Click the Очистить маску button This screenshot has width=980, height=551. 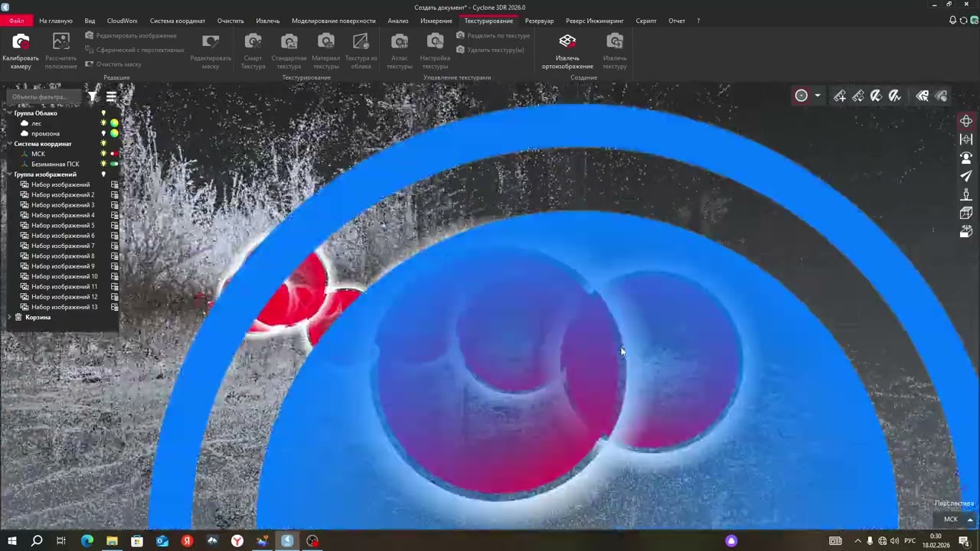[113, 64]
